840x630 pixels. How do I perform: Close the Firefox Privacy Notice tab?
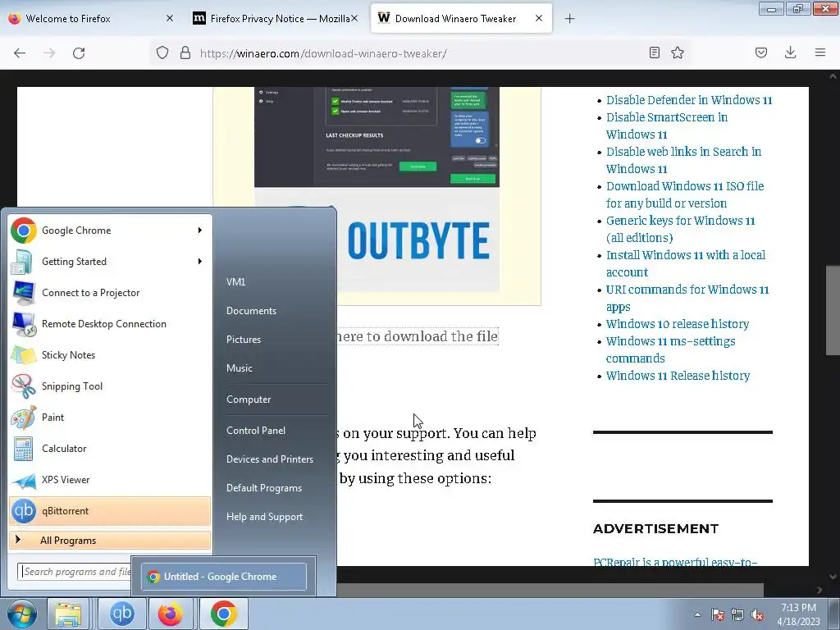[x=354, y=18]
